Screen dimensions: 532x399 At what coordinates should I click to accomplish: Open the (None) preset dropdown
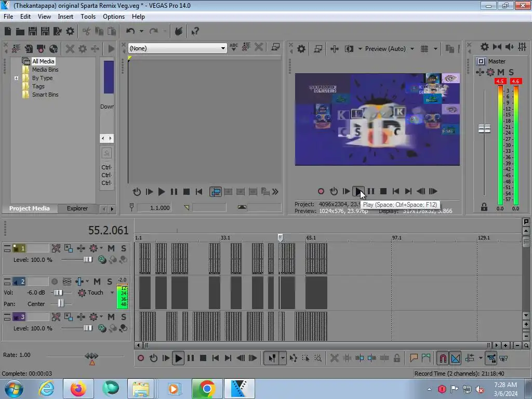click(223, 48)
